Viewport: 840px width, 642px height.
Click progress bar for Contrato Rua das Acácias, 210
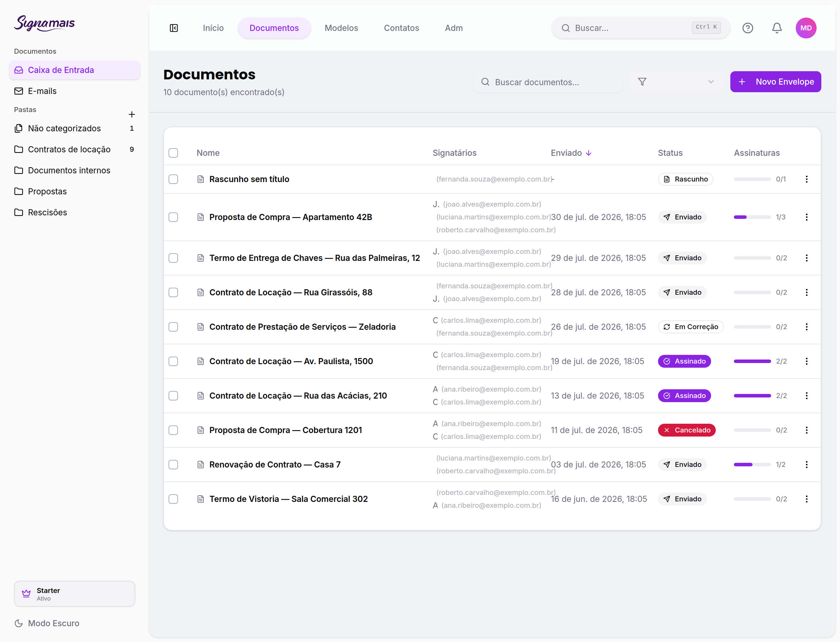coord(752,395)
